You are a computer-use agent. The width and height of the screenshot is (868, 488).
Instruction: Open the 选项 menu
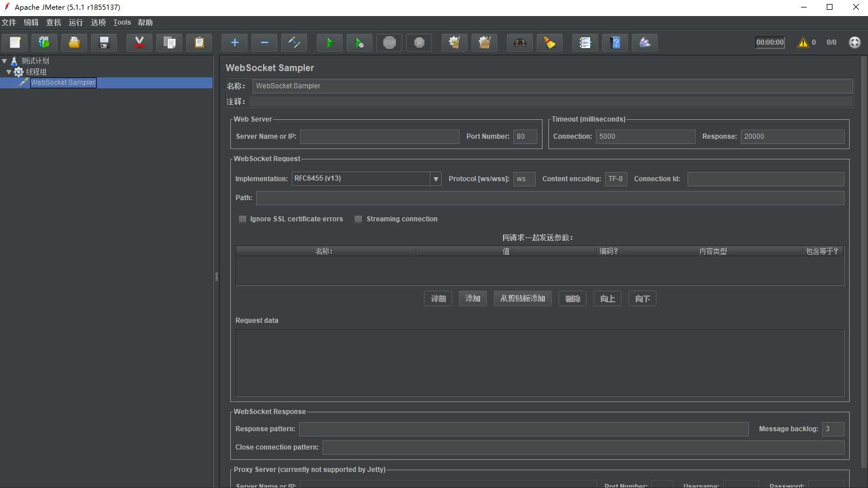(x=99, y=22)
